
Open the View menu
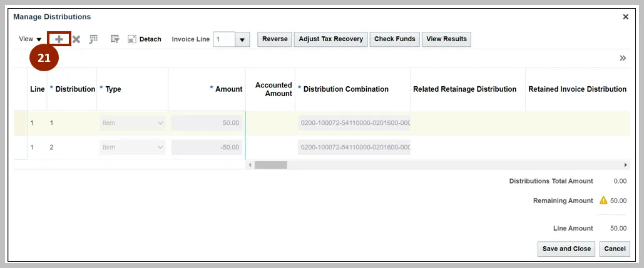click(x=30, y=39)
